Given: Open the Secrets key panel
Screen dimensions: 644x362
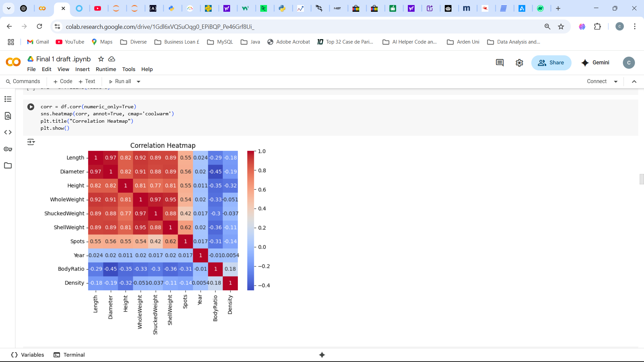Looking at the screenshot, I should pos(8,149).
